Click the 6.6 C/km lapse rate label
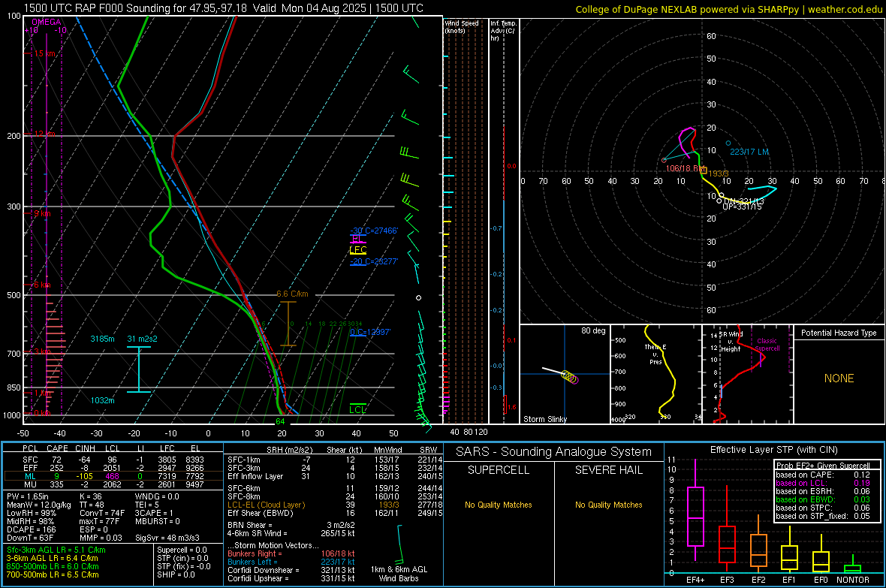This screenshot has width=886, height=588. coord(292,294)
